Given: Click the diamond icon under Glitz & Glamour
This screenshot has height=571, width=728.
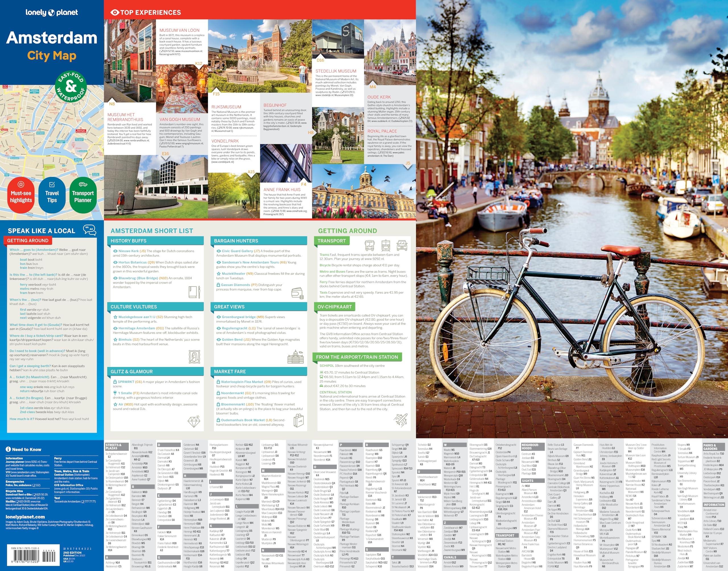Looking at the screenshot, I should [x=194, y=422].
